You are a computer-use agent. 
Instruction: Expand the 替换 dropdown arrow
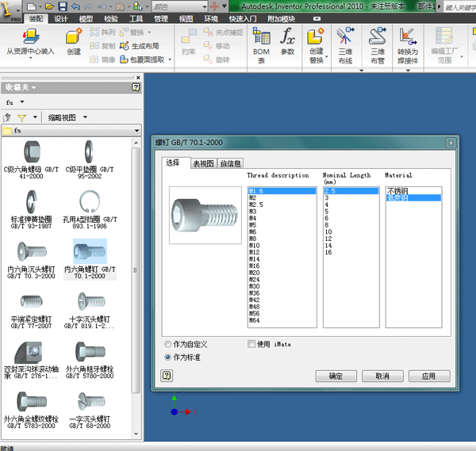tap(149, 32)
